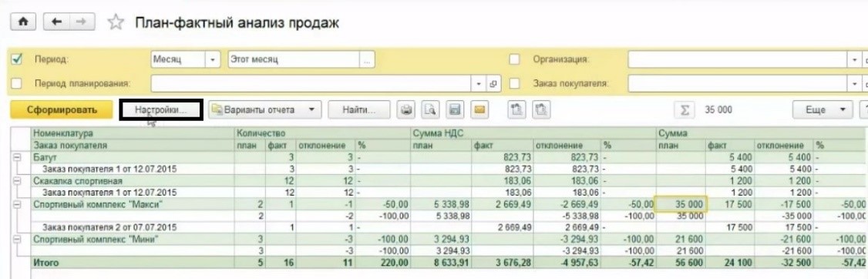Open the Настройки... button
Screen dimensions: 868x279
point(161,109)
